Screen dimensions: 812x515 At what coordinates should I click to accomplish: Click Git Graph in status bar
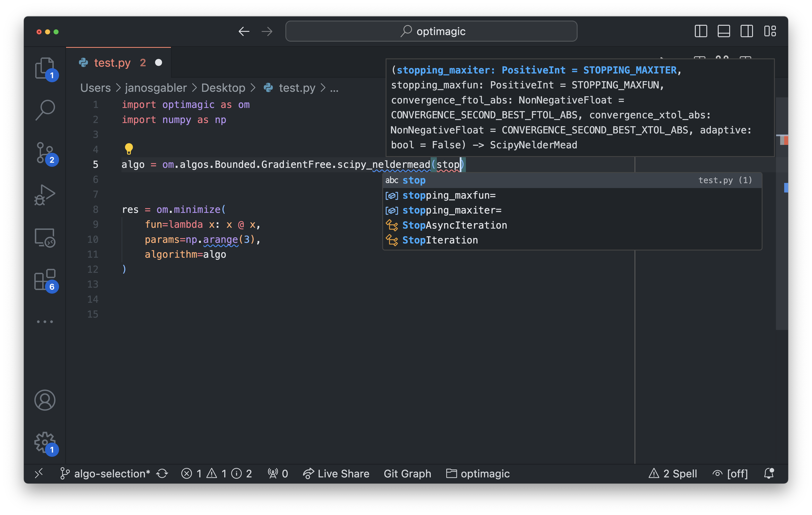point(407,474)
